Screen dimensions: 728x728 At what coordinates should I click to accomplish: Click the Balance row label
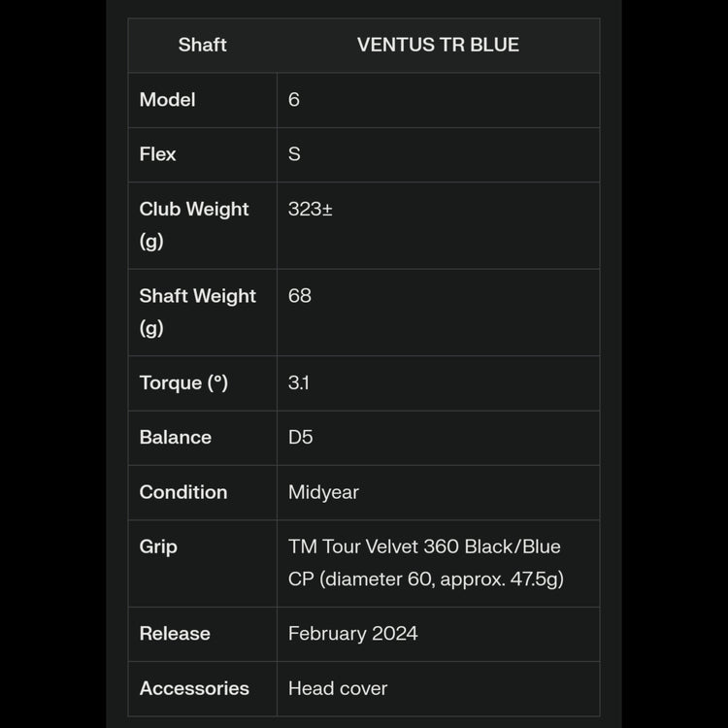pos(175,437)
